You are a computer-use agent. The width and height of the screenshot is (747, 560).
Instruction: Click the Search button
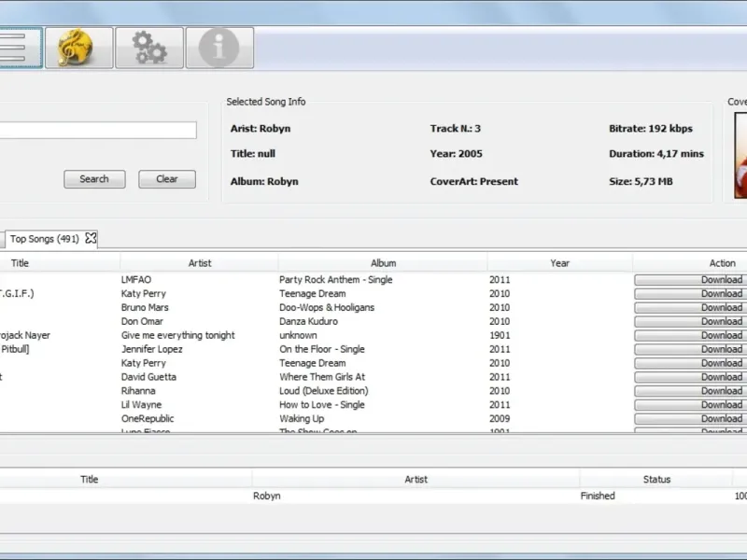coord(94,179)
